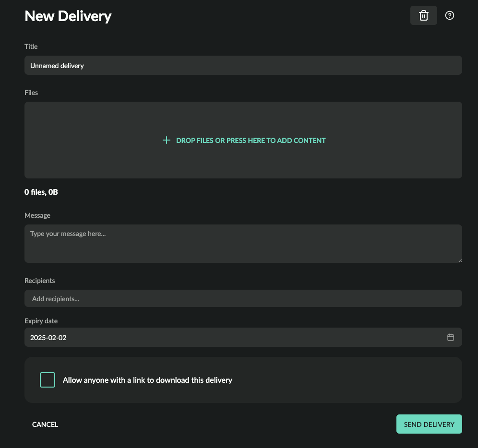Enable allow anyone with link checkbox
This screenshot has height=448, width=478.
(x=48, y=380)
